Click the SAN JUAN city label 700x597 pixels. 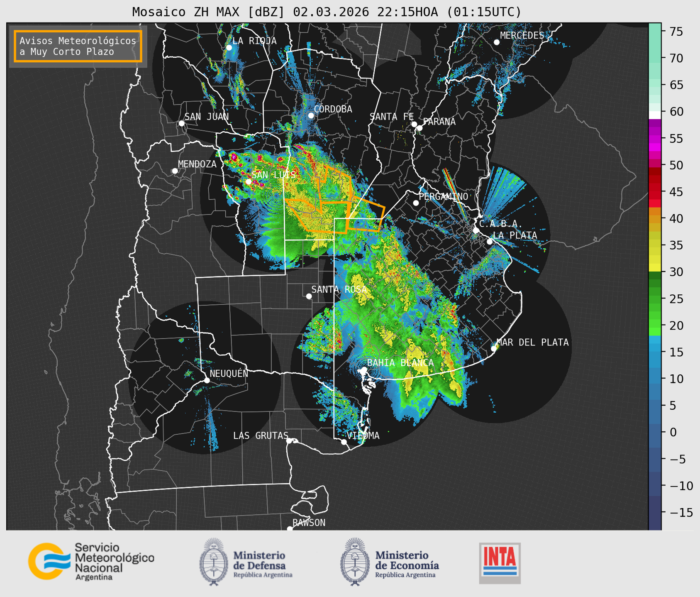click(206, 117)
